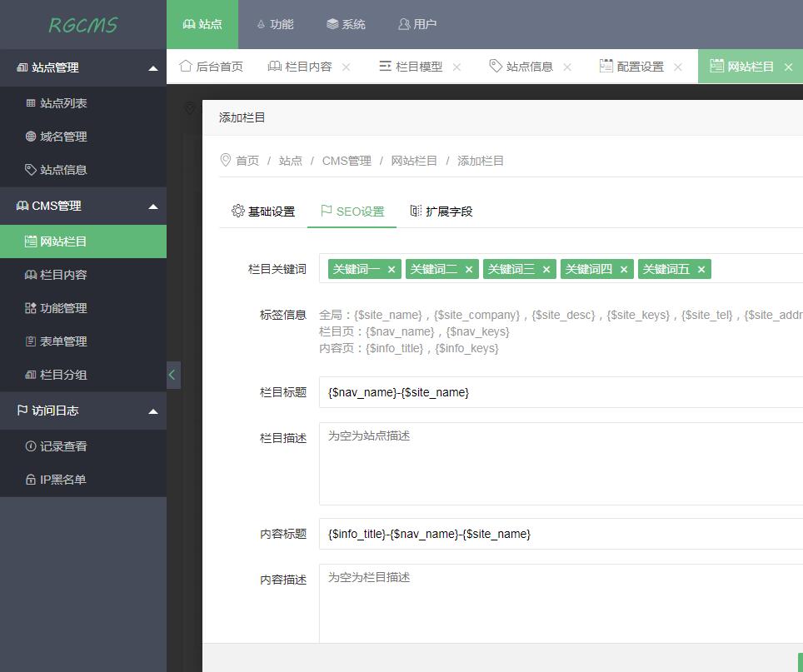Click the grid icon beside 功能管理
Viewport: 803px width, 672px height.
31,307
